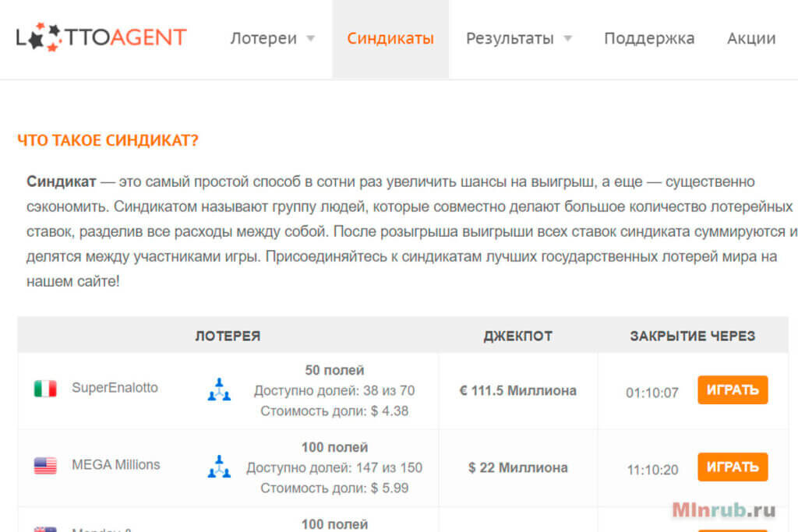The image size is (798, 532).
Task: Click the American flag next to MEGA Millions
Action: (x=44, y=465)
